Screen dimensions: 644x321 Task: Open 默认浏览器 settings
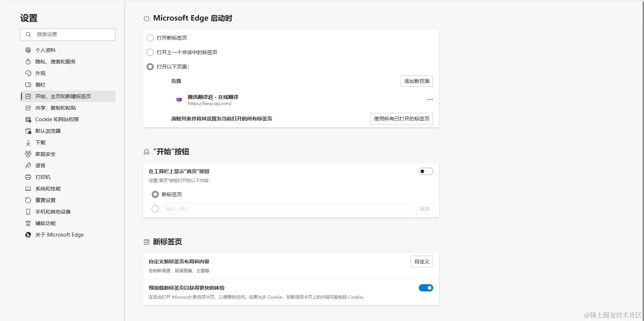pyautogui.click(x=68, y=131)
